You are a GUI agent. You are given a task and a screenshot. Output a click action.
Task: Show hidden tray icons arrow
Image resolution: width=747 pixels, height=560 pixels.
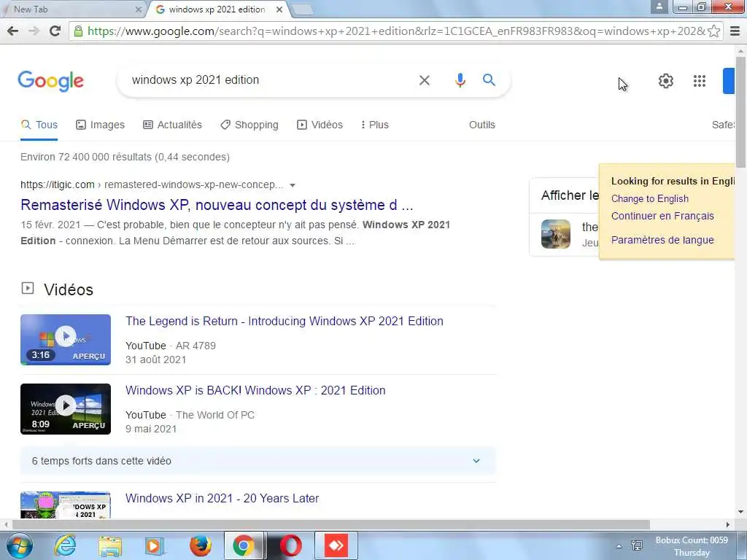pos(619,546)
